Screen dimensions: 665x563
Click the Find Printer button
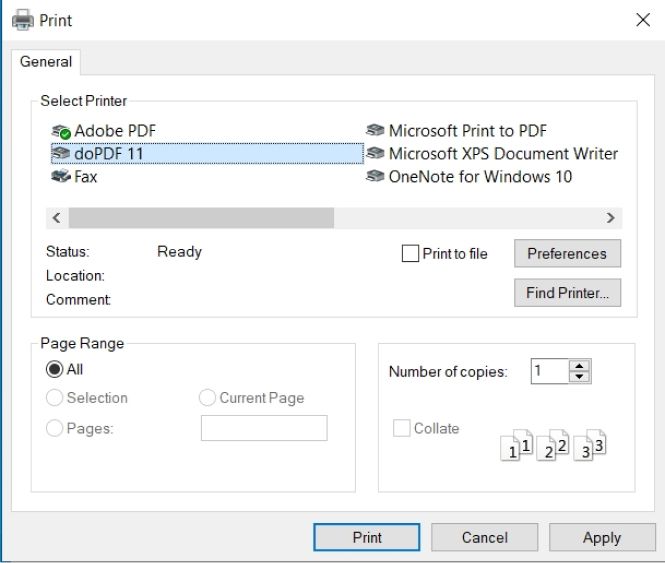(x=567, y=293)
